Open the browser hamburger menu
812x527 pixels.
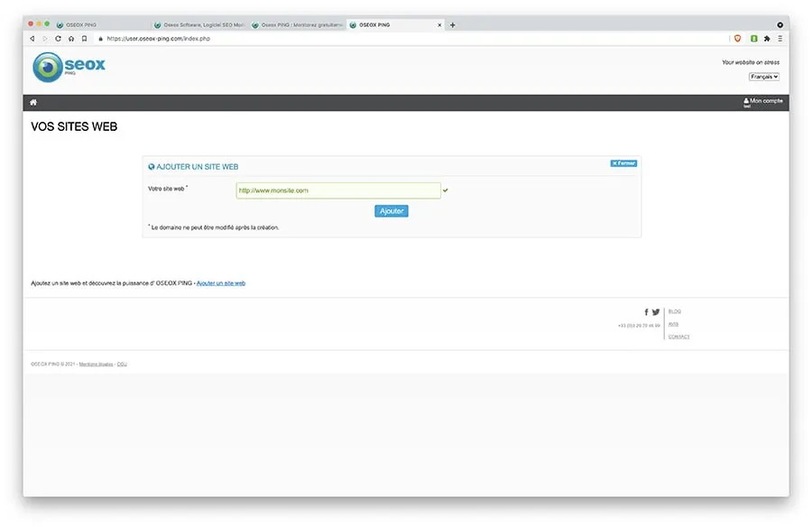tap(780, 38)
